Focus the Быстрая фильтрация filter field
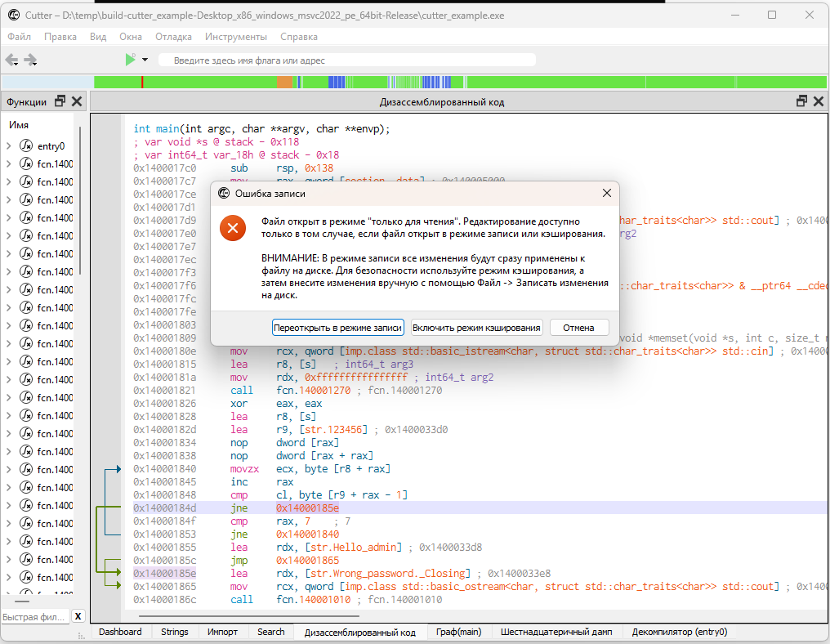Viewport: 830px width, 644px height. tap(35, 616)
